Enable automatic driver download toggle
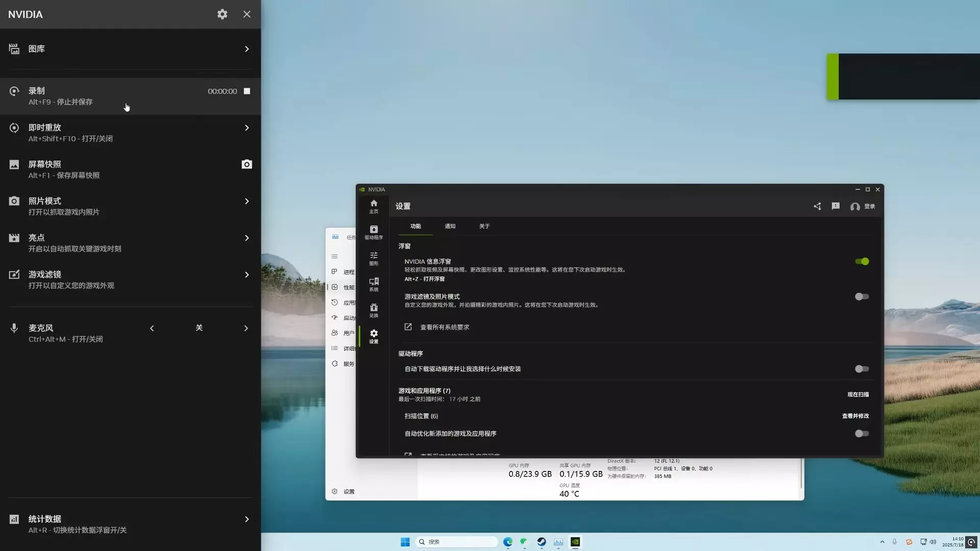Image resolution: width=980 pixels, height=551 pixels. 862,369
